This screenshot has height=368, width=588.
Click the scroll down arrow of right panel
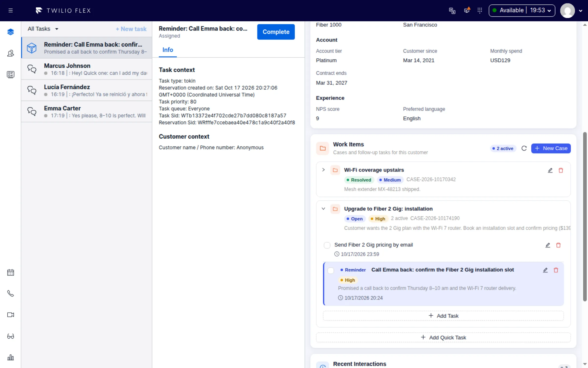tap(585, 364)
